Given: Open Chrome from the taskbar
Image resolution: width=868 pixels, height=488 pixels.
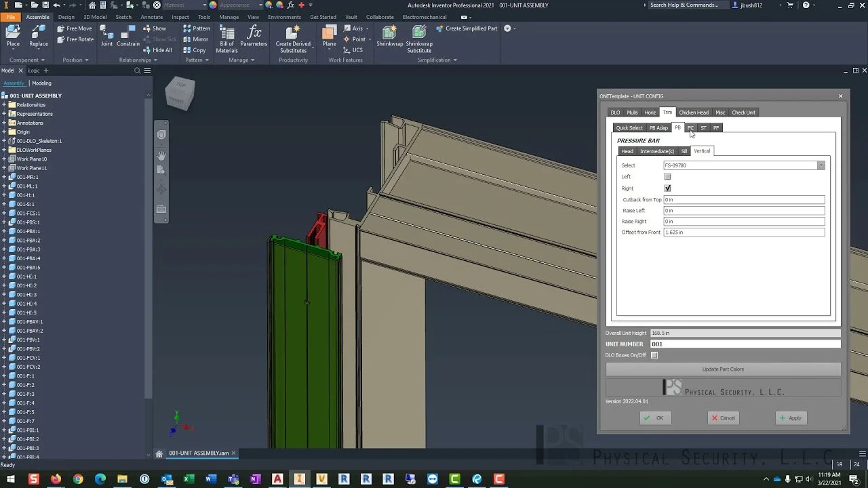Looking at the screenshot, I should 78,479.
